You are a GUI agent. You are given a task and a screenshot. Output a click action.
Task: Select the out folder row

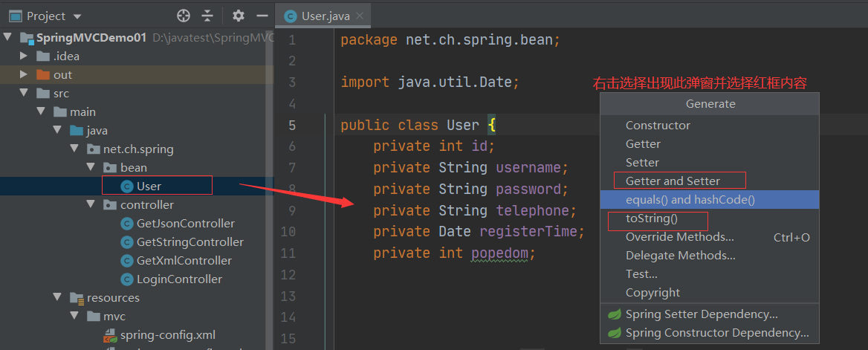tap(137, 75)
